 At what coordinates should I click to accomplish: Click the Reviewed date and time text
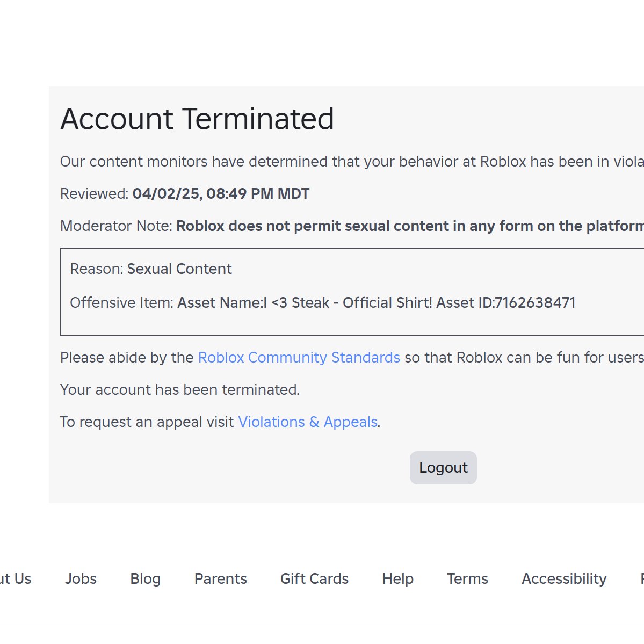pyautogui.click(x=221, y=194)
